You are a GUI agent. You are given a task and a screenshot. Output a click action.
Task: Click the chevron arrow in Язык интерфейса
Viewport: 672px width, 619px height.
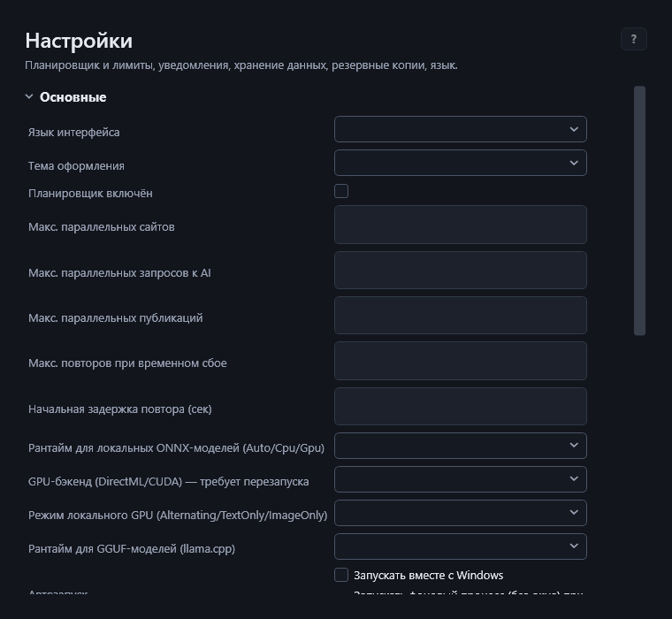pos(574,129)
